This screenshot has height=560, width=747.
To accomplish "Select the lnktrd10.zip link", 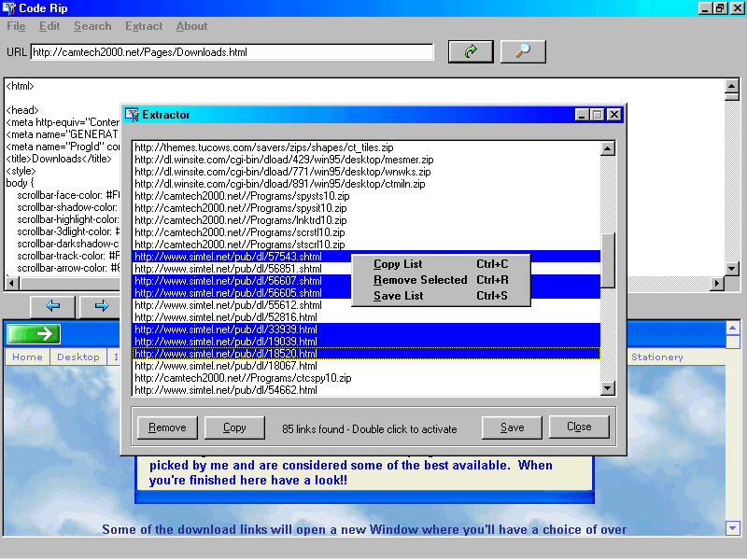I will coord(366,220).
